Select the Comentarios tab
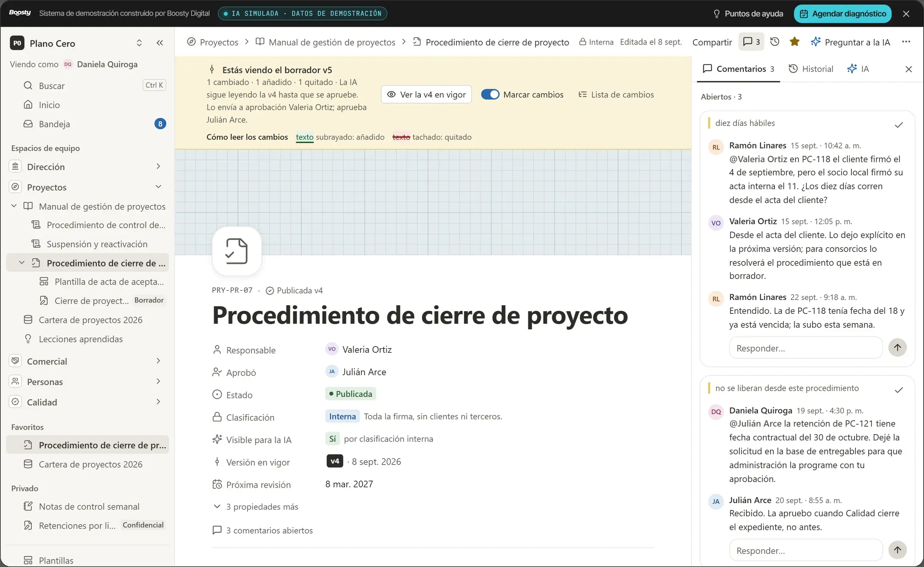Screen dimensions: 924x567 [x=738, y=69]
